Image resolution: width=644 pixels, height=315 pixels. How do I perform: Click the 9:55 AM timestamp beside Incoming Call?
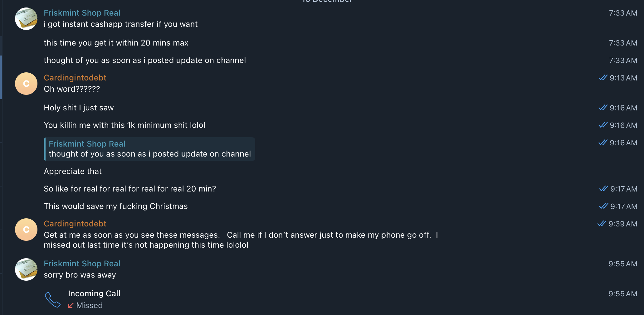(x=622, y=293)
